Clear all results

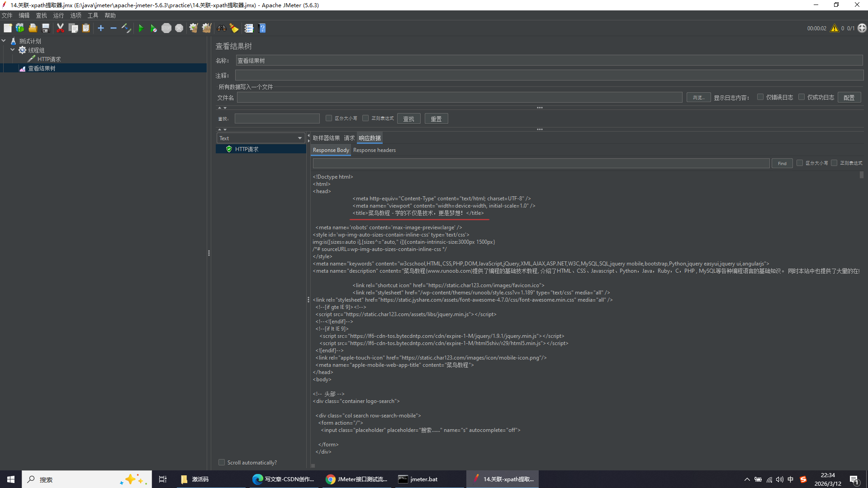point(207,28)
